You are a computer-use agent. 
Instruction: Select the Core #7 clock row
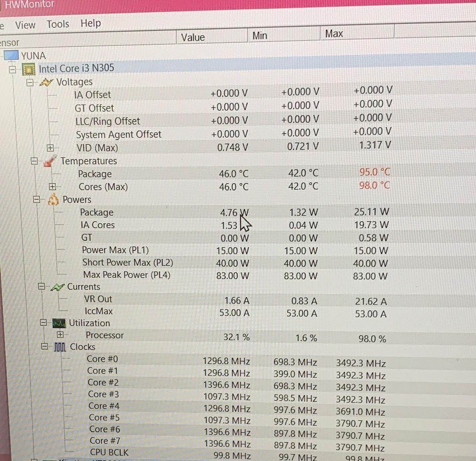(x=105, y=441)
